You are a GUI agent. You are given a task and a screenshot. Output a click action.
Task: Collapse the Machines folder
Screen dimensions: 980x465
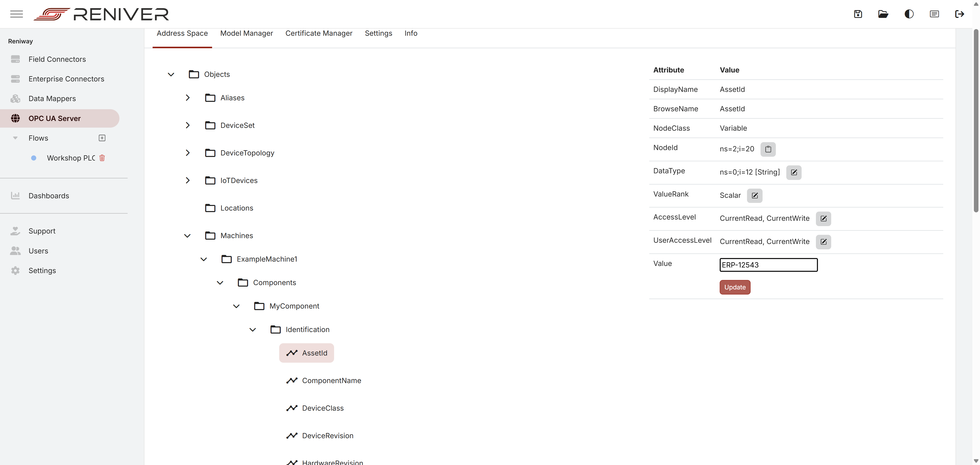point(187,236)
